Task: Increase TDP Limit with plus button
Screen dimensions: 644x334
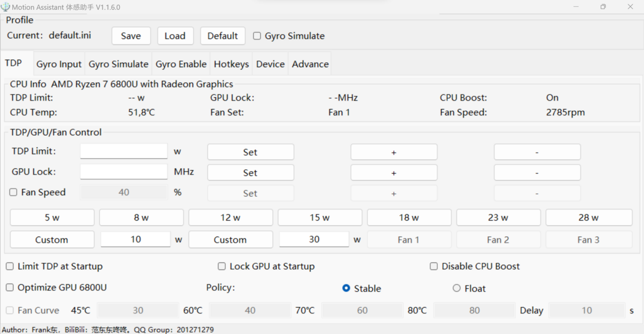Action: point(394,152)
